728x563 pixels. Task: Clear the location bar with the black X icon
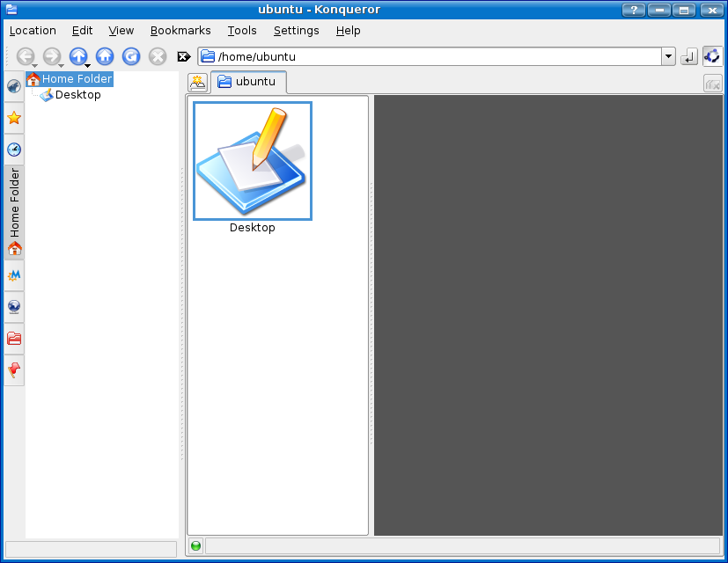184,57
